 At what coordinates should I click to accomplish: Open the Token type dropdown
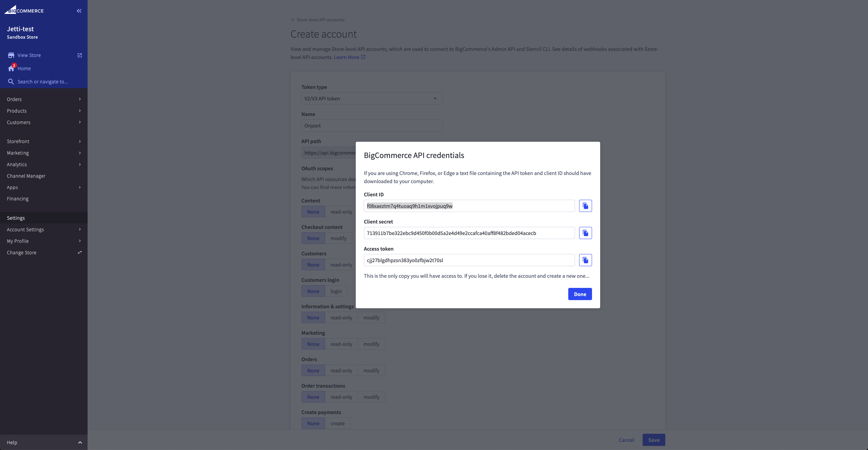pyautogui.click(x=372, y=98)
